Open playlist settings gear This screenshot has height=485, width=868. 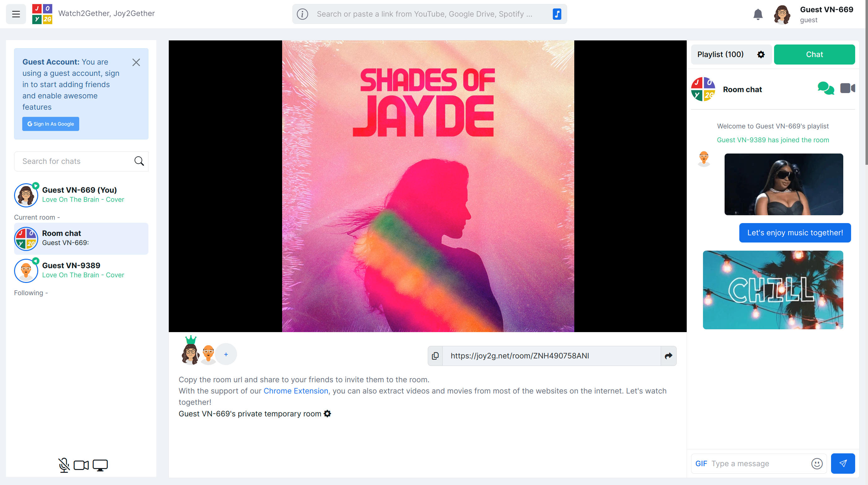[761, 55]
